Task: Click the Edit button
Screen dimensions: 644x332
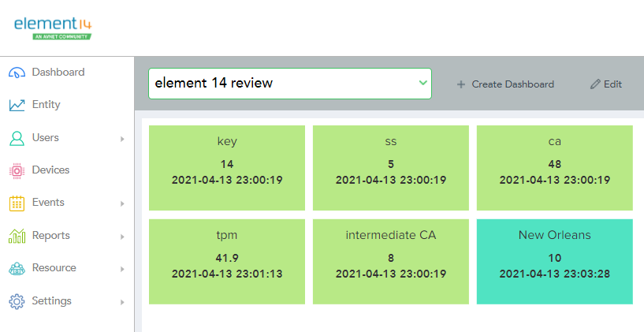Action: [606, 84]
